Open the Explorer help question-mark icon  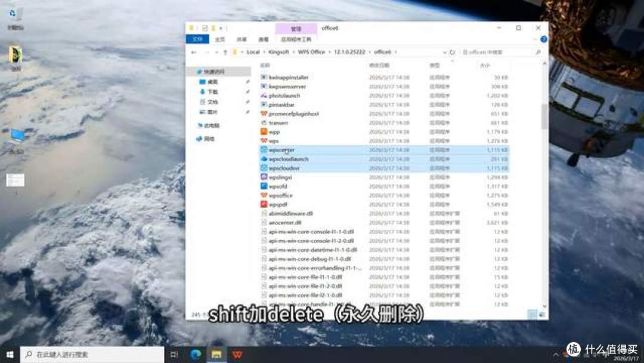(x=544, y=39)
